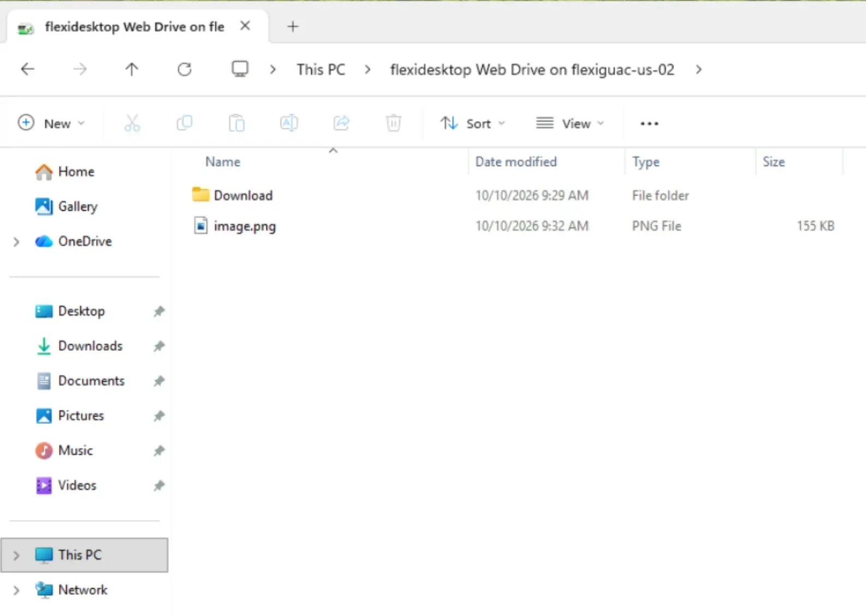
Task: Expand chevron after This PC monitor icon
Action: [273, 70]
